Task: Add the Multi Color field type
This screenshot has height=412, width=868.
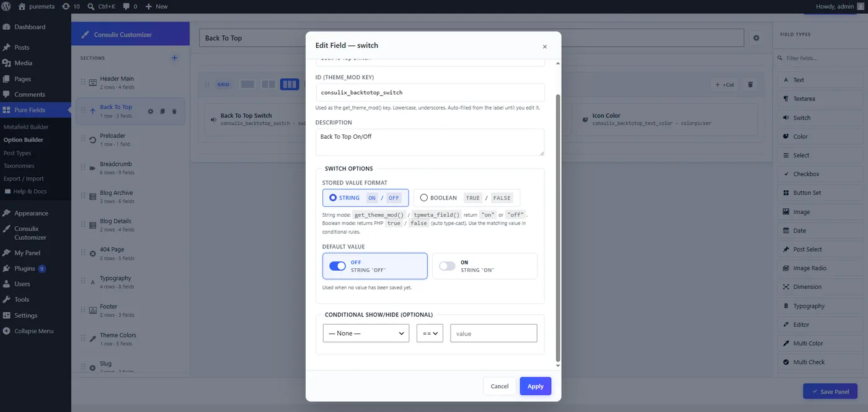Action: click(820, 343)
